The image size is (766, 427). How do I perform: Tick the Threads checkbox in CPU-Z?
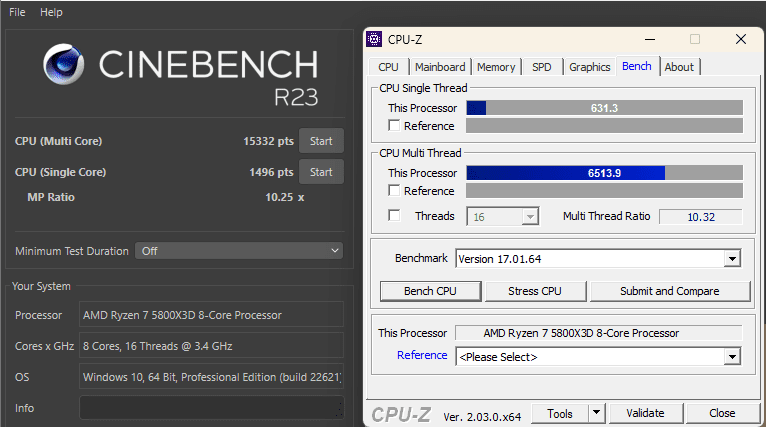[x=394, y=215]
